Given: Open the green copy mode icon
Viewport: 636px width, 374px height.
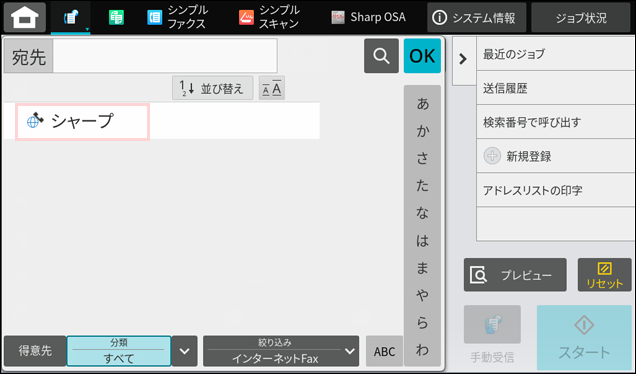Looking at the screenshot, I should [116, 18].
